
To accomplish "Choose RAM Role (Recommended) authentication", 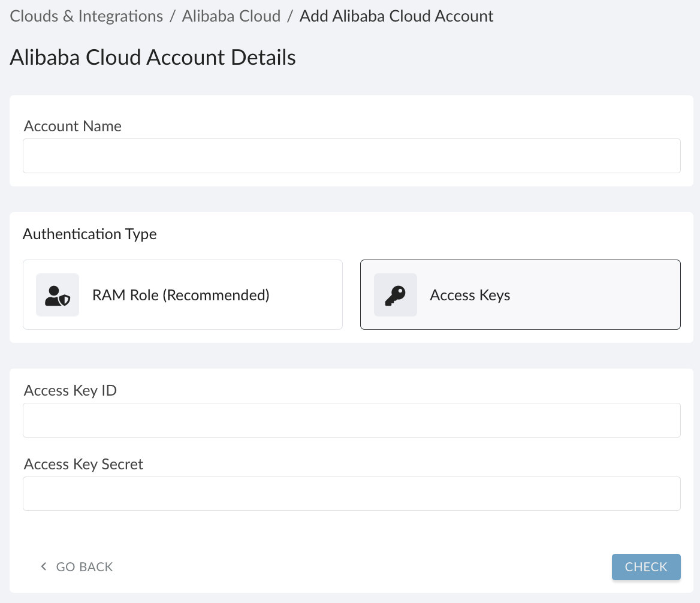I will pos(182,294).
